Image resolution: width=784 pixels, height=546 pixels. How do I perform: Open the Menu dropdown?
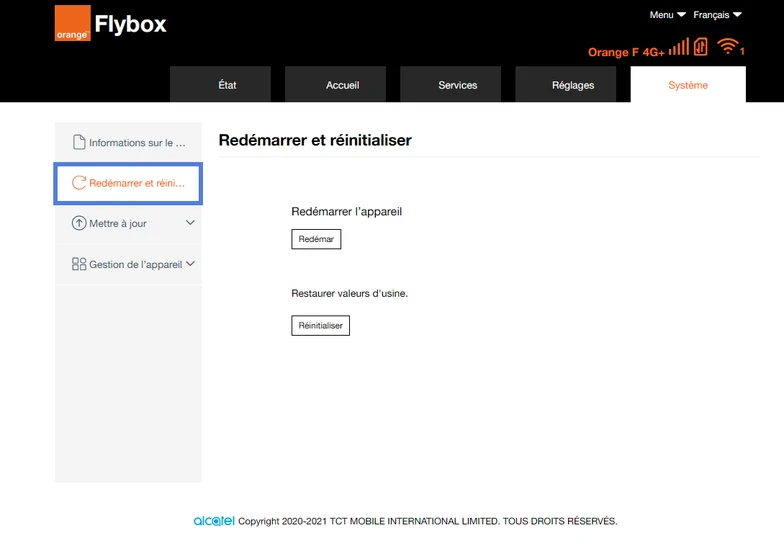668,15
